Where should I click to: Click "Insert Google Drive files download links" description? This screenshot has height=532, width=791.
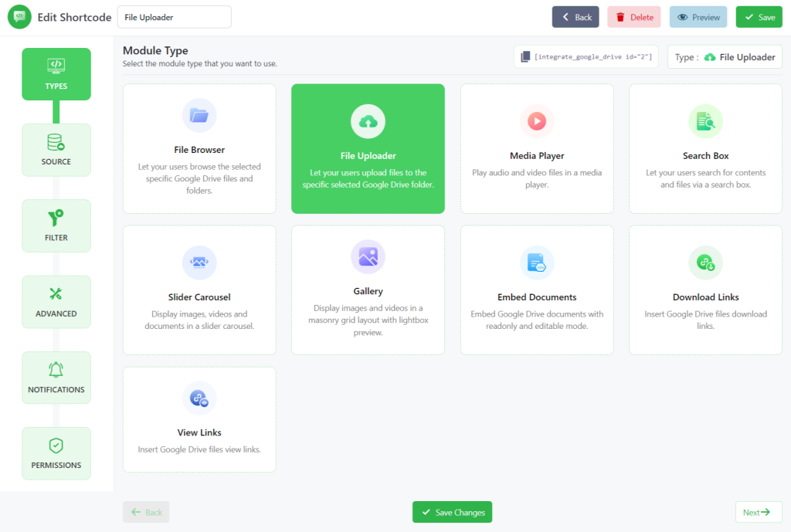(x=705, y=320)
